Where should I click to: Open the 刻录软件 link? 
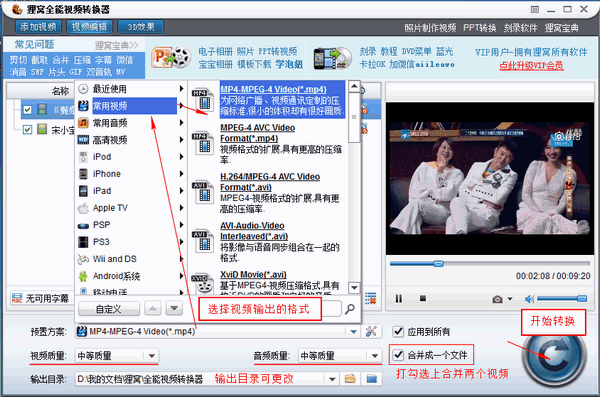coord(520,28)
